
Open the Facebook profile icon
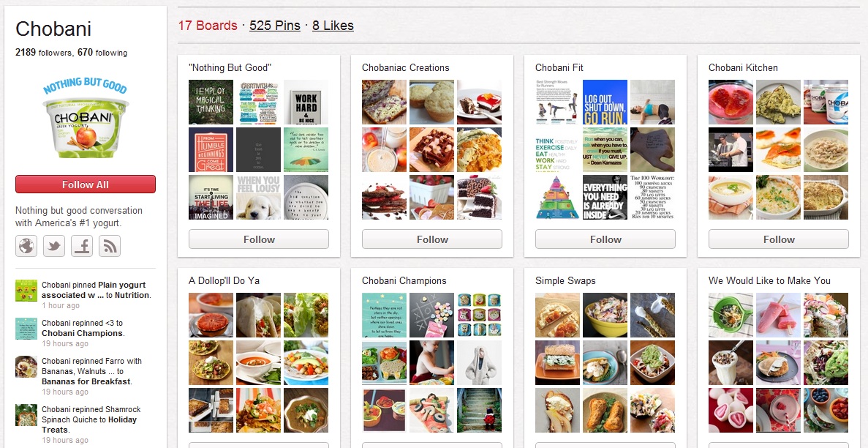[82, 246]
